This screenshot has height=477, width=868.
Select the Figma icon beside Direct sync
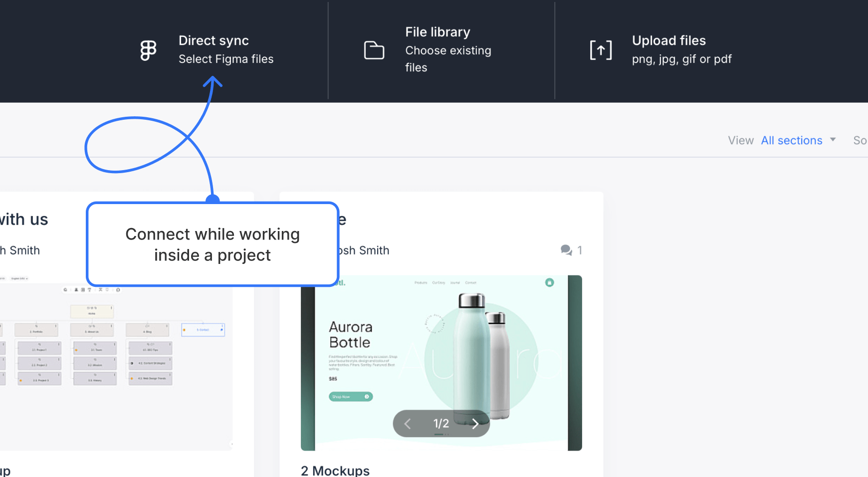pyautogui.click(x=148, y=50)
